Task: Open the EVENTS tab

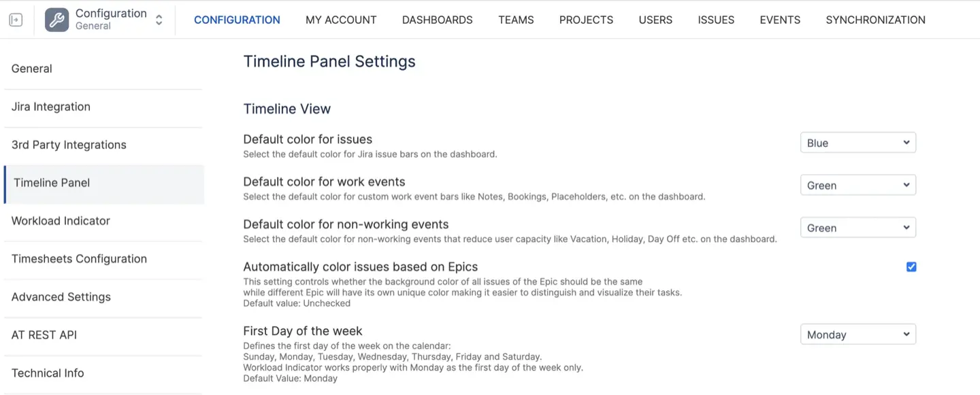Action: click(780, 20)
